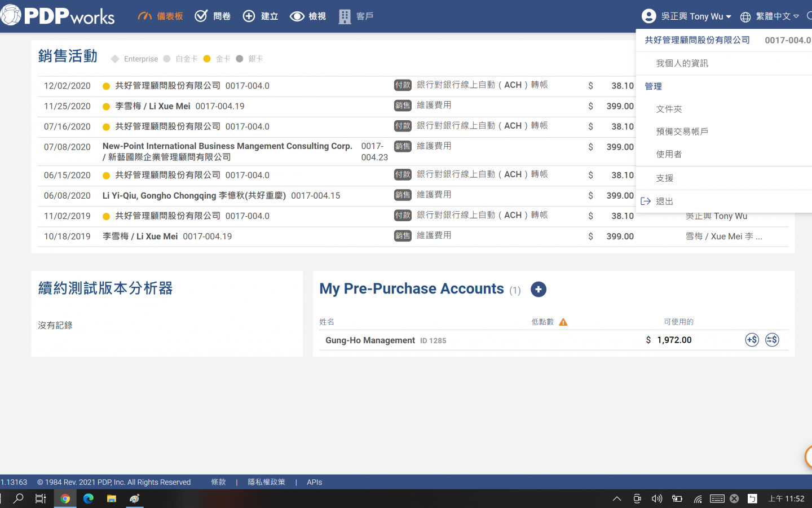Open File Explorer from the taskbar
Image resolution: width=812 pixels, height=508 pixels.
point(112,498)
